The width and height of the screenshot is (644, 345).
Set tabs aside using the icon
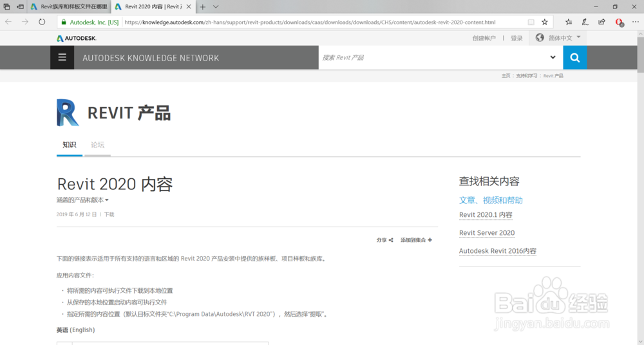coord(20,6)
